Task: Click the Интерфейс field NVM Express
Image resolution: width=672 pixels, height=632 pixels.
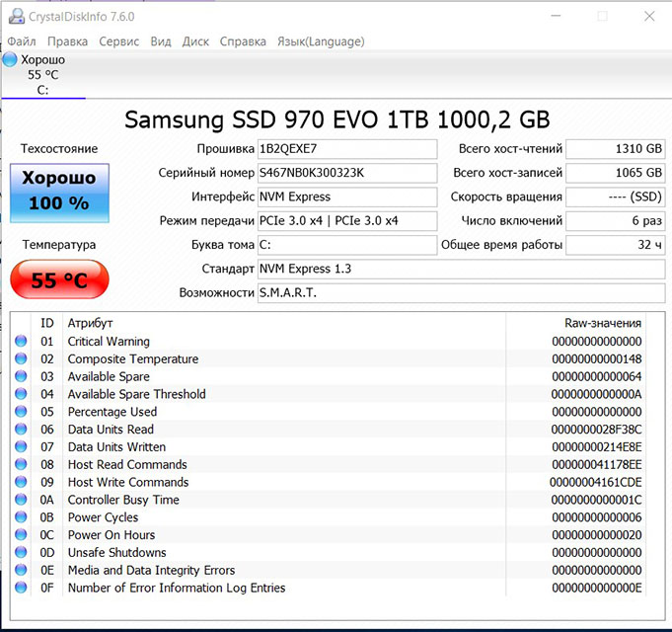Action: tap(347, 197)
